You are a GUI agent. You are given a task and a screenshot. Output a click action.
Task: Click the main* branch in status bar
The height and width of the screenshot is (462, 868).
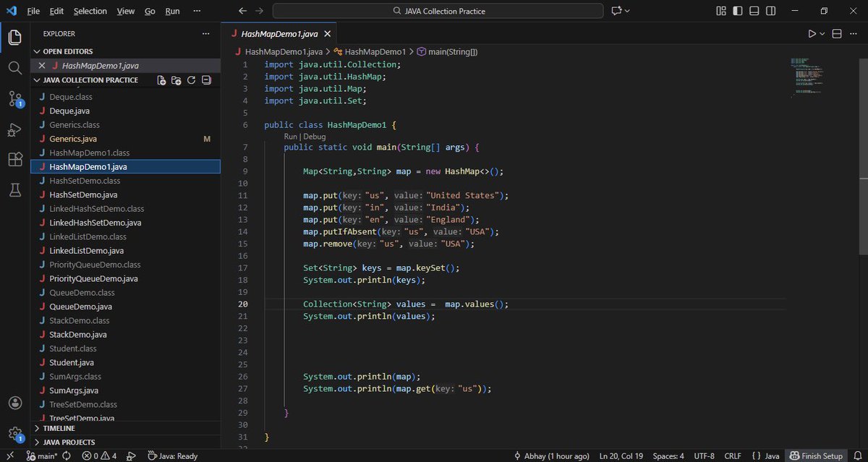pyautogui.click(x=42, y=456)
